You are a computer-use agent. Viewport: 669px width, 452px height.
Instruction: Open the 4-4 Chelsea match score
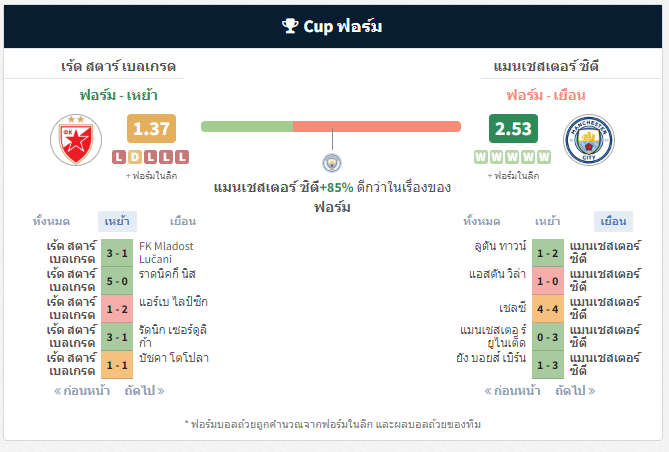pos(548,309)
